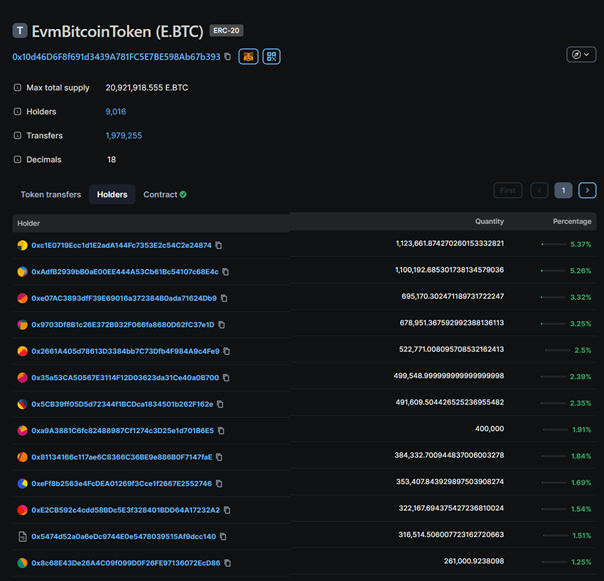Click the 5.37% percentage bar
The width and height of the screenshot is (604, 581).
pyautogui.click(x=554, y=244)
